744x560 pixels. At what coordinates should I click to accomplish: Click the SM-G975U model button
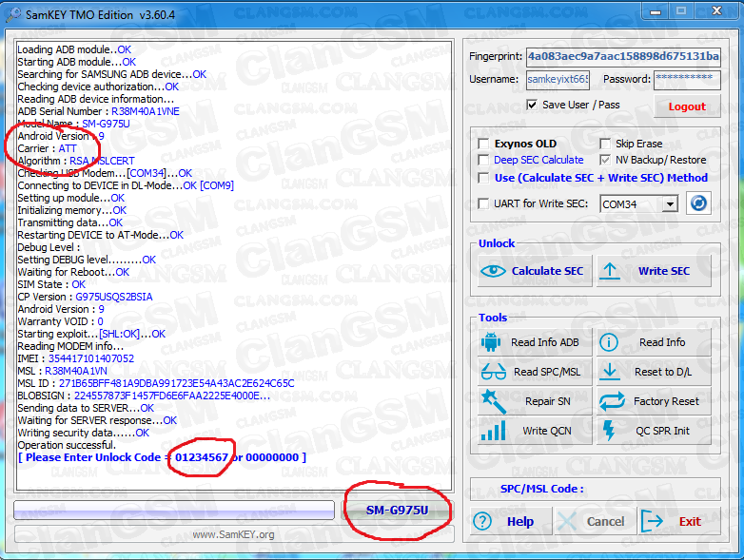(x=397, y=510)
